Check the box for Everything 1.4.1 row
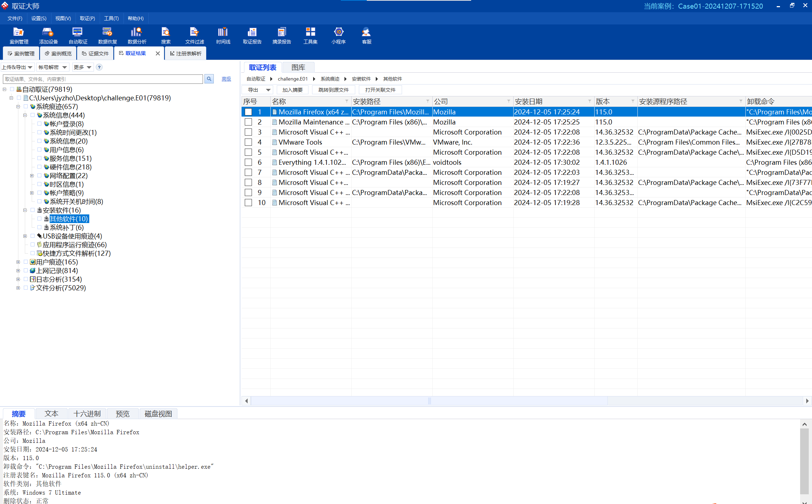 pos(248,162)
